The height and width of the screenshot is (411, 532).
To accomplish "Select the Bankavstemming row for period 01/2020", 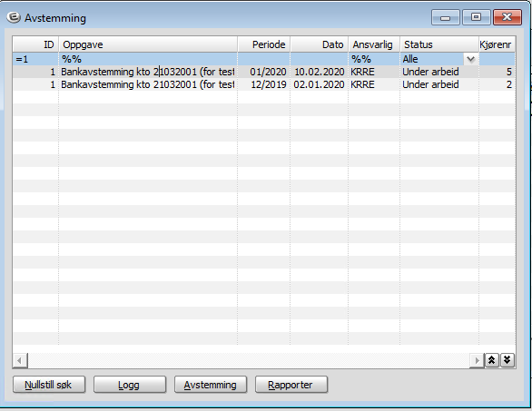I will click(x=263, y=72).
